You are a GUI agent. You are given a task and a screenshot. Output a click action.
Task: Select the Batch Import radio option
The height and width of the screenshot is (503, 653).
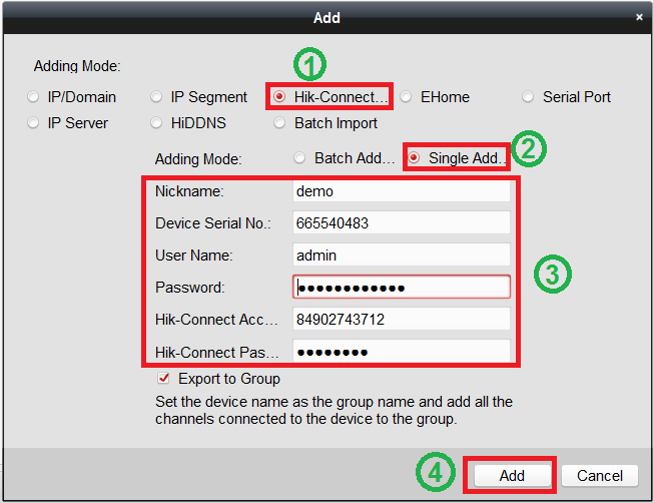[x=280, y=123]
